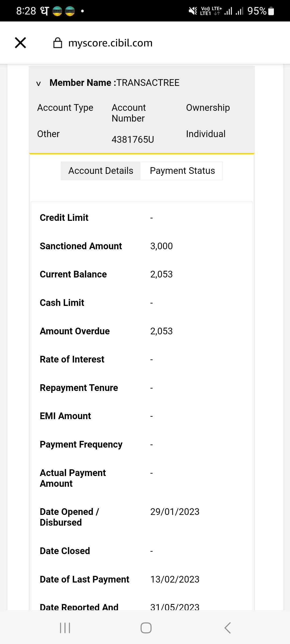Tap the lock icon beside the URL

click(58, 43)
